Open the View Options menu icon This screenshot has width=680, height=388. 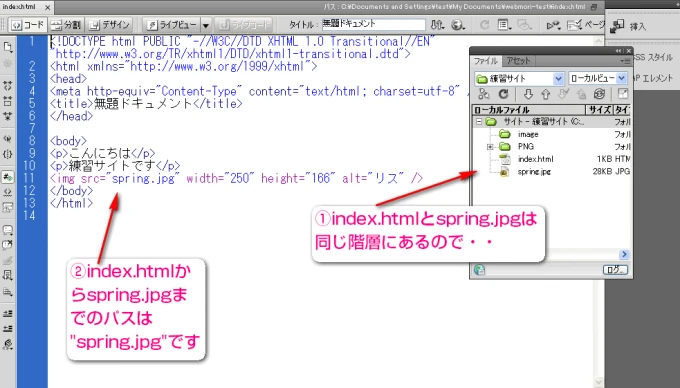tap(504, 25)
